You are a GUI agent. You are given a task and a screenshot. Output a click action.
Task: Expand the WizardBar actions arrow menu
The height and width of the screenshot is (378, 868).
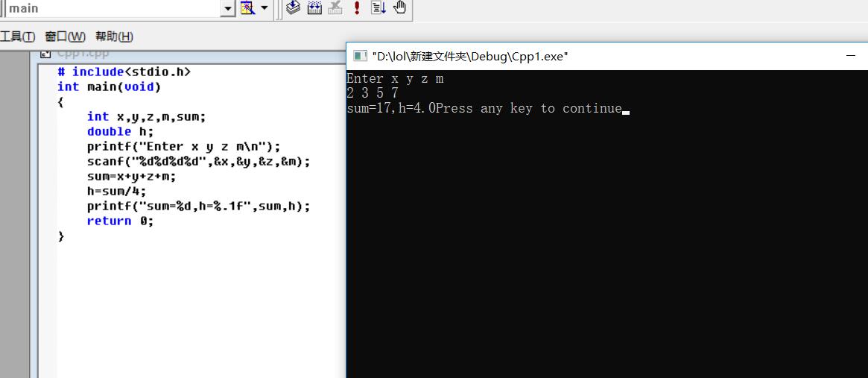pos(264,7)
